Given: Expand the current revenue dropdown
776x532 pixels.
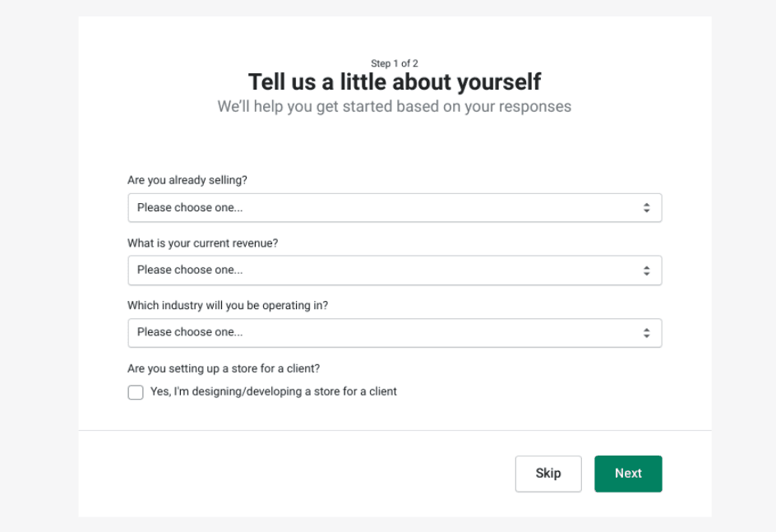Looking at the screenshot, I should pyautogui.click(x=395, y=271).
